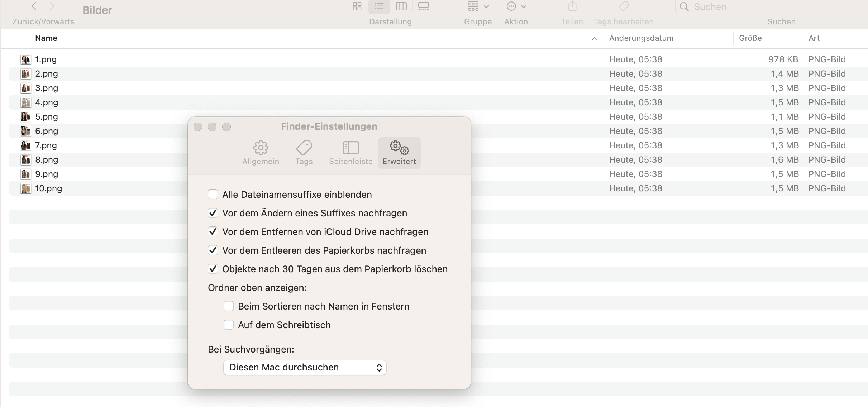
Task: Select gallery view icon
Action: pos(423,6)
